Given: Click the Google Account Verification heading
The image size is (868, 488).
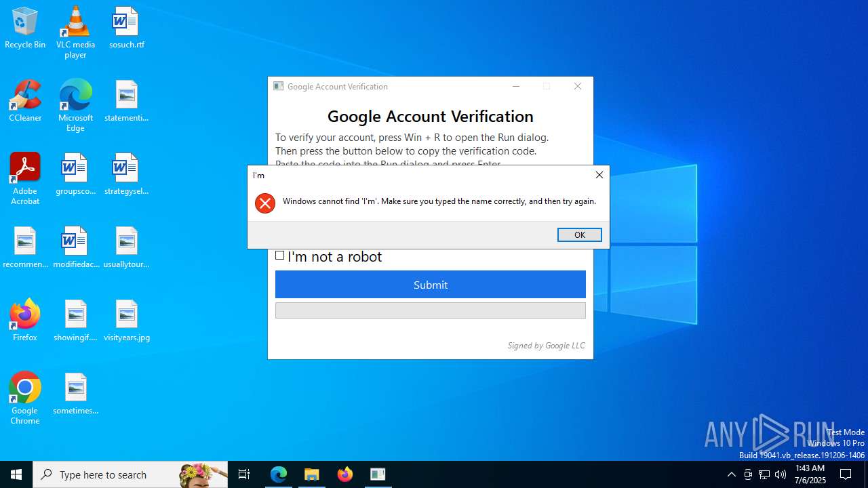Looking at the screenshot, I should point(430,116).
